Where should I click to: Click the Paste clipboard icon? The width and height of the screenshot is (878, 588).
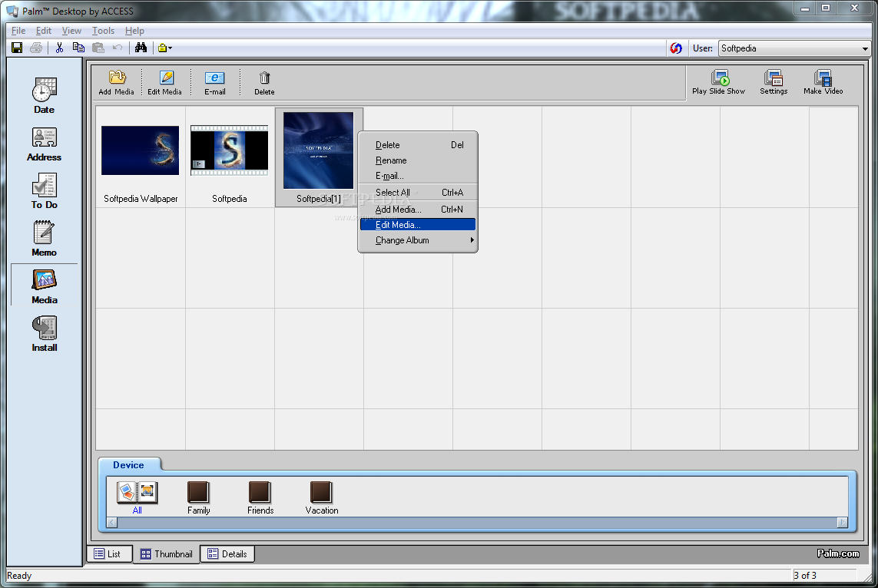pyautogui.click(x=98, y=48)
